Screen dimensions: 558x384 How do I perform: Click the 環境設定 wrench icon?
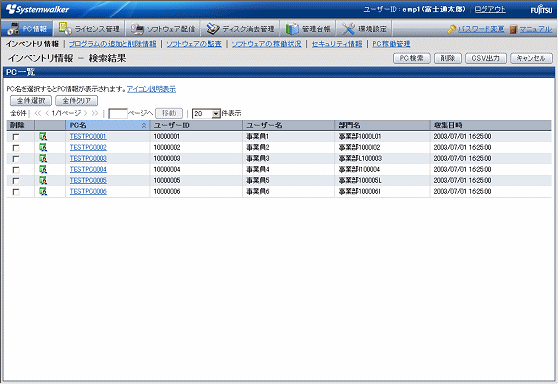click(348, 29)
